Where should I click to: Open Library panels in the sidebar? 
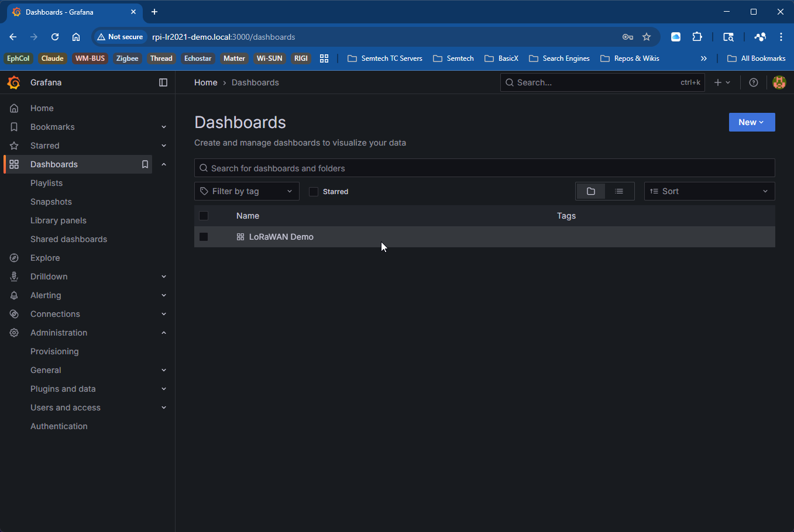coord(59,220)
